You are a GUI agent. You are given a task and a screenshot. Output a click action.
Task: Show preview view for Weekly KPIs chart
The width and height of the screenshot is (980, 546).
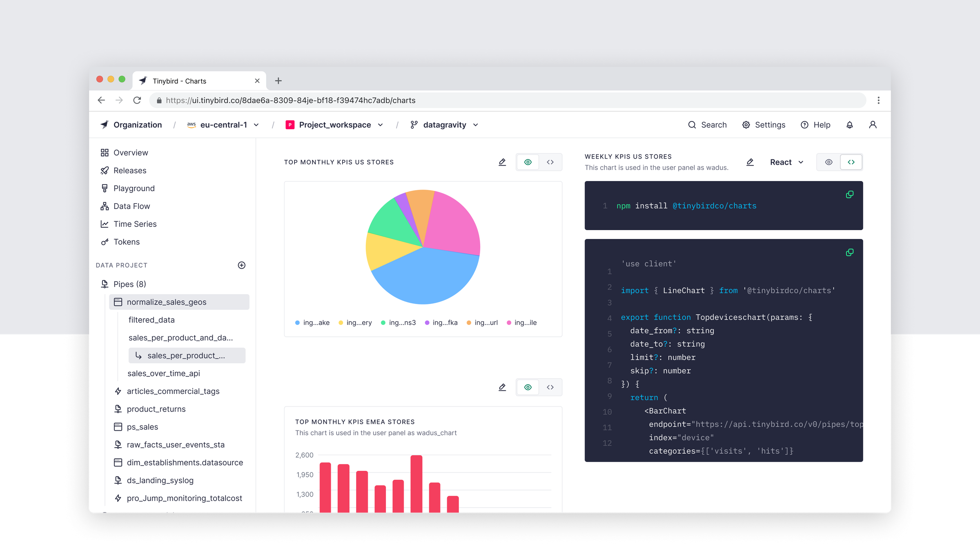(829, 162)
